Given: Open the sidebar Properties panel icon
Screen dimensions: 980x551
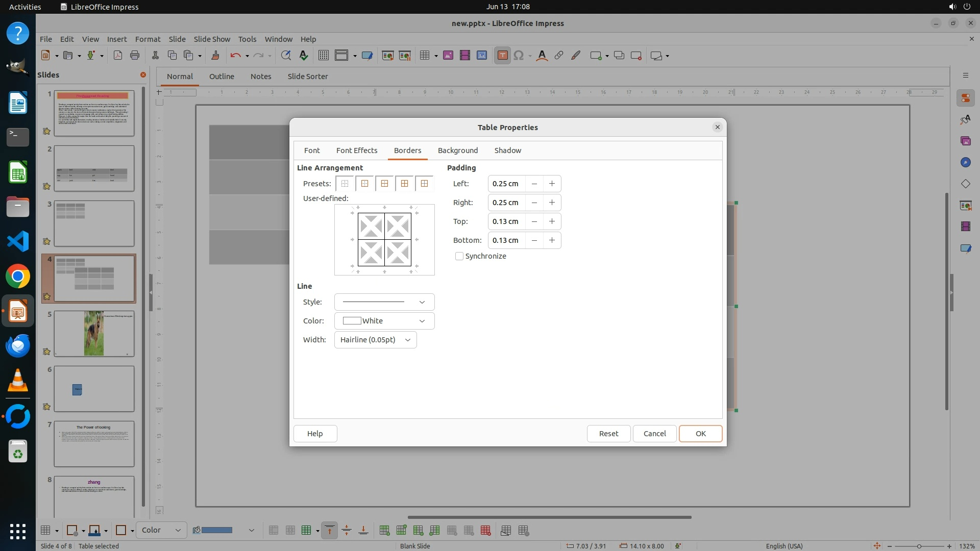Looking at the screenshot, I should point(965,98).
